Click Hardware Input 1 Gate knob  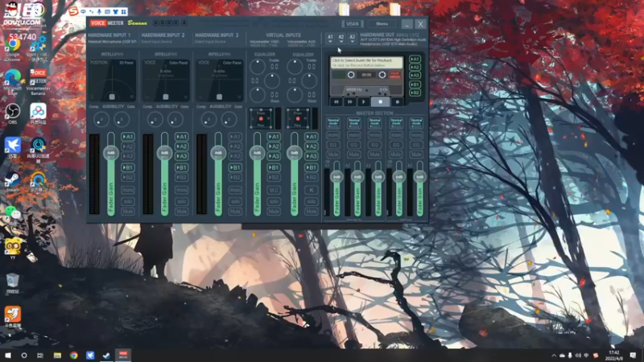coord(122,119)
